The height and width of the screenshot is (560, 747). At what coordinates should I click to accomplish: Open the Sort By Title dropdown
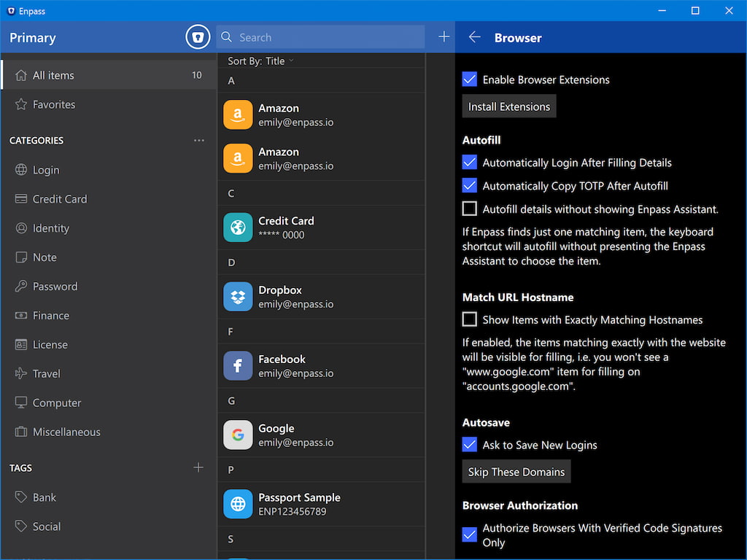point(260,61)
